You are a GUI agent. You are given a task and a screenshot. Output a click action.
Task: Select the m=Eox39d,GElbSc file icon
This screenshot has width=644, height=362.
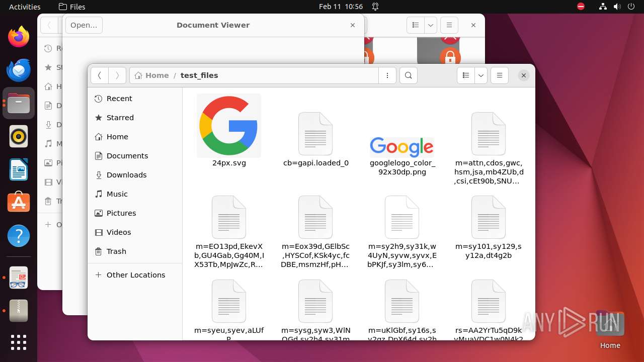pos(315,217)
